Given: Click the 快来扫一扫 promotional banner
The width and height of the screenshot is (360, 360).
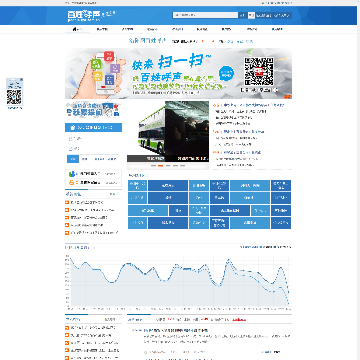Looking at the screenshot, I should pos(178,73).
